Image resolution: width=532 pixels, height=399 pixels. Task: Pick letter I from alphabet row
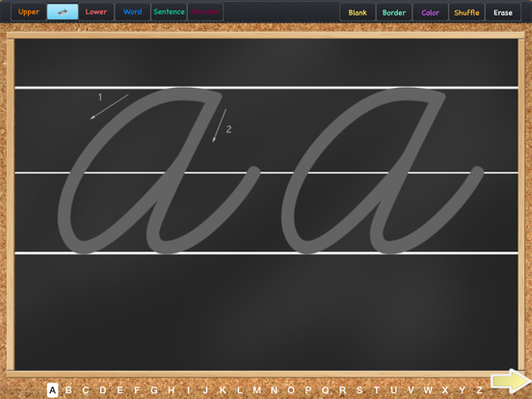[188, 390]
